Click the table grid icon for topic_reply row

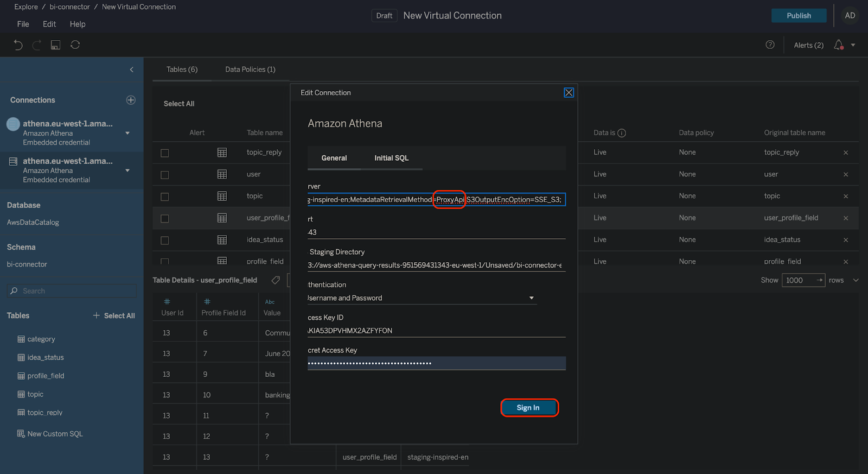click(x=222, y=153)
